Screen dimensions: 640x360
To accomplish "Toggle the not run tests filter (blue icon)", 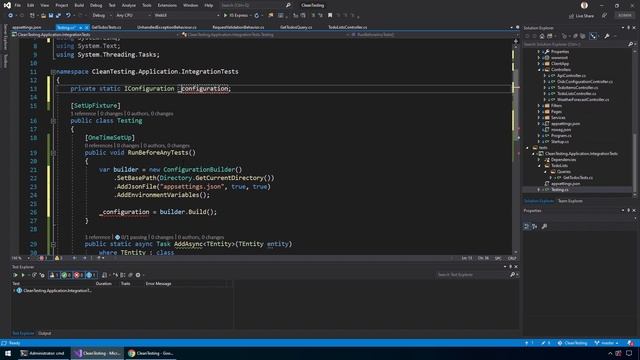I will click(x=91, y=275).
